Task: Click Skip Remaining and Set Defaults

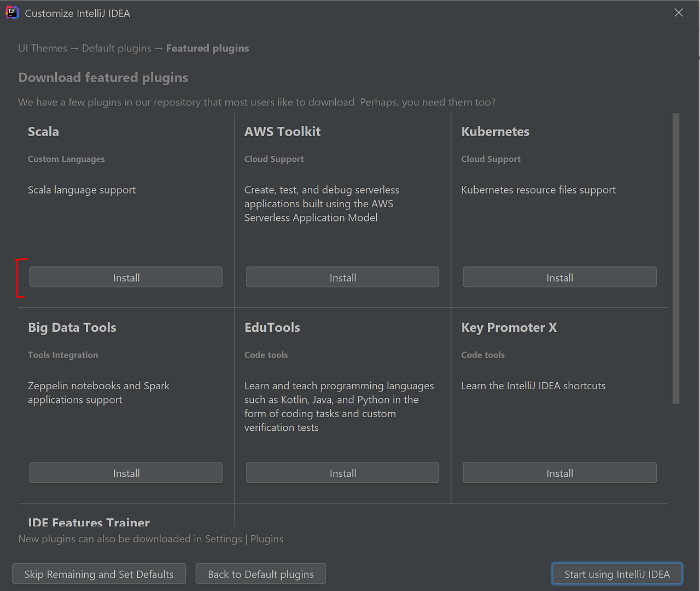Action: [x=98, y=574]
